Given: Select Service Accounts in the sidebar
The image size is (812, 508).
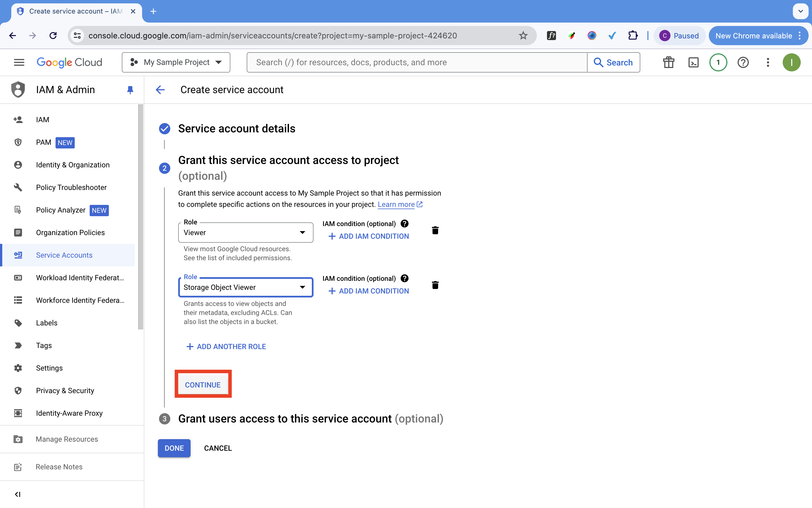Looking at the screenshot, I should tap(67, 255).
